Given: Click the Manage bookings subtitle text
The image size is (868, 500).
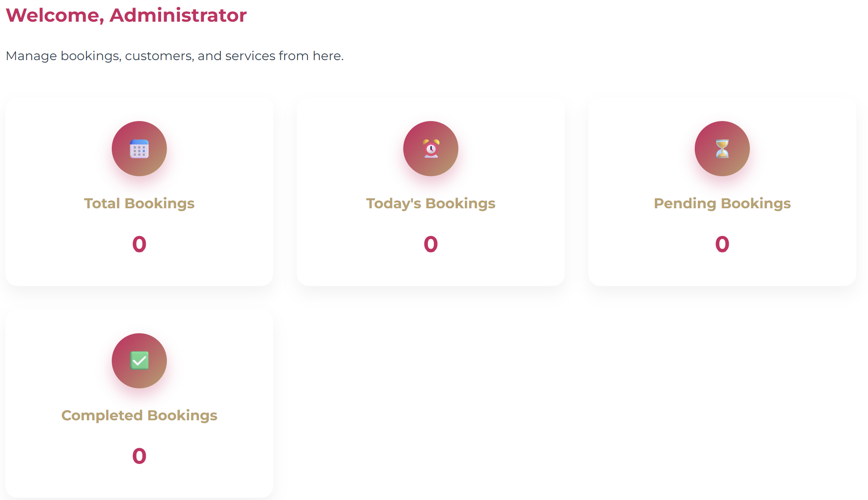Looking at the screenshot, I should (174, 56).
